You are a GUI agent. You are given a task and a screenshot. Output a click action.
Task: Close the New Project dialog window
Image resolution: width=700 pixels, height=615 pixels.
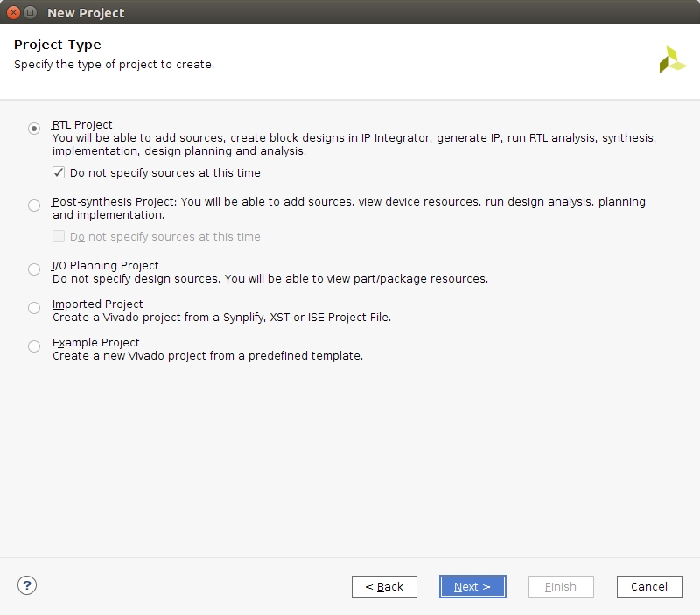click(x=14, y=13)
